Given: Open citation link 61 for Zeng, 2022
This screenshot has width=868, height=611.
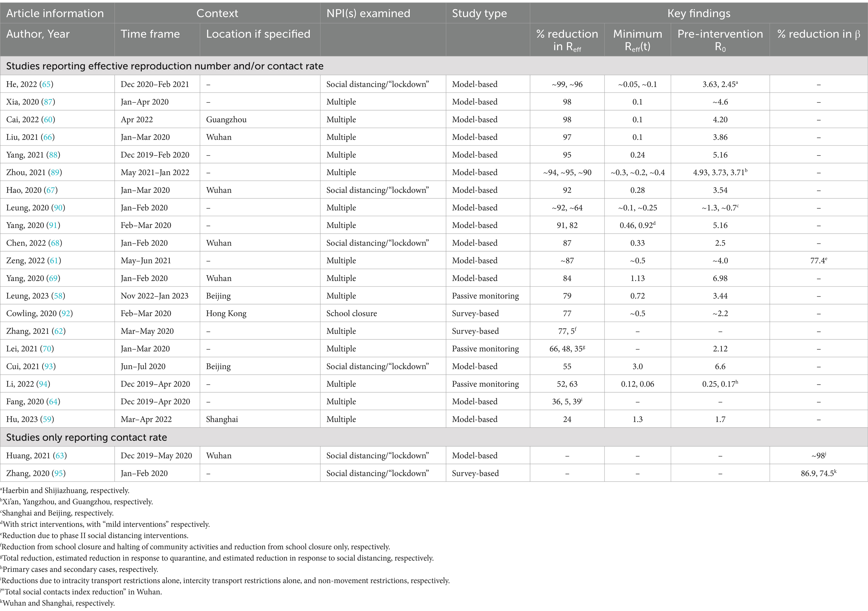Looking at the screenshot, I should tap(54, 261).
